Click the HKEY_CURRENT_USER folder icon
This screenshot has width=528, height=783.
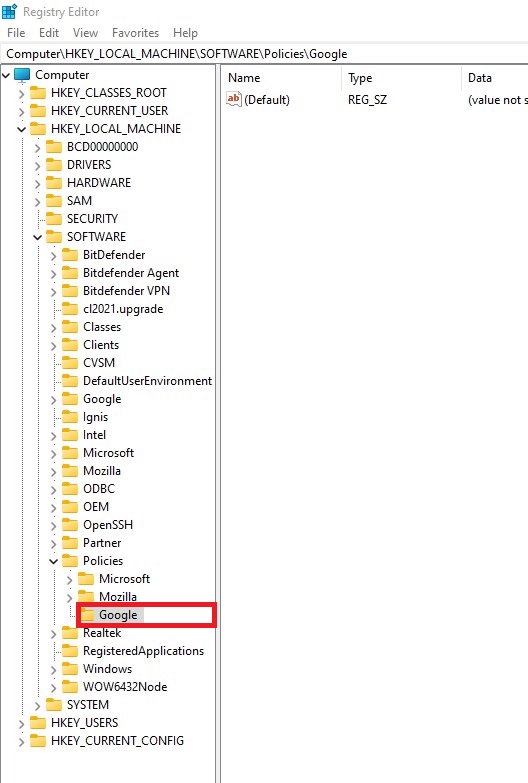click(38, 111)
